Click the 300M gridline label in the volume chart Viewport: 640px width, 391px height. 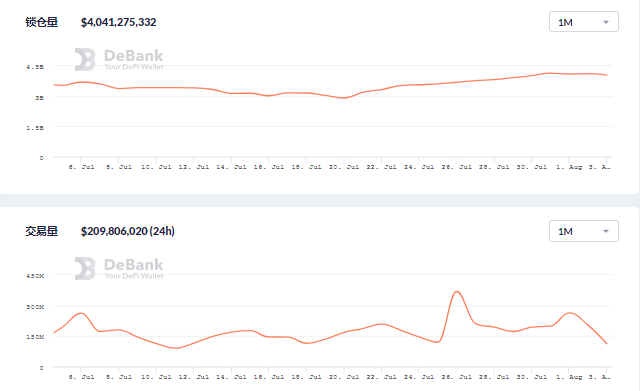point(35,307)
